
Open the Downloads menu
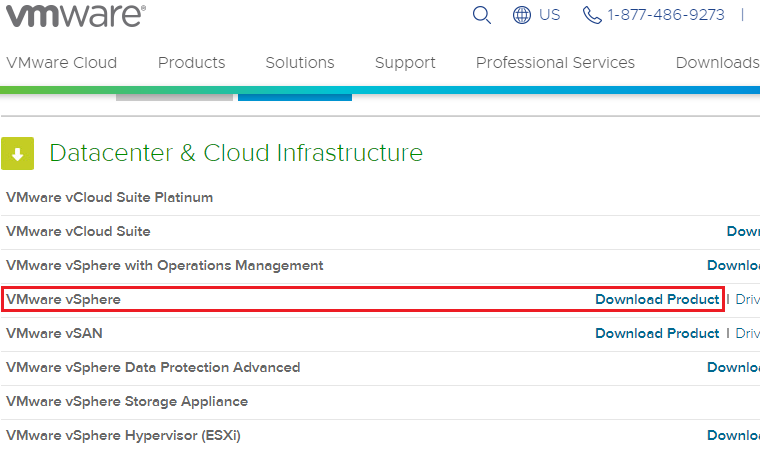click(717, 63)
